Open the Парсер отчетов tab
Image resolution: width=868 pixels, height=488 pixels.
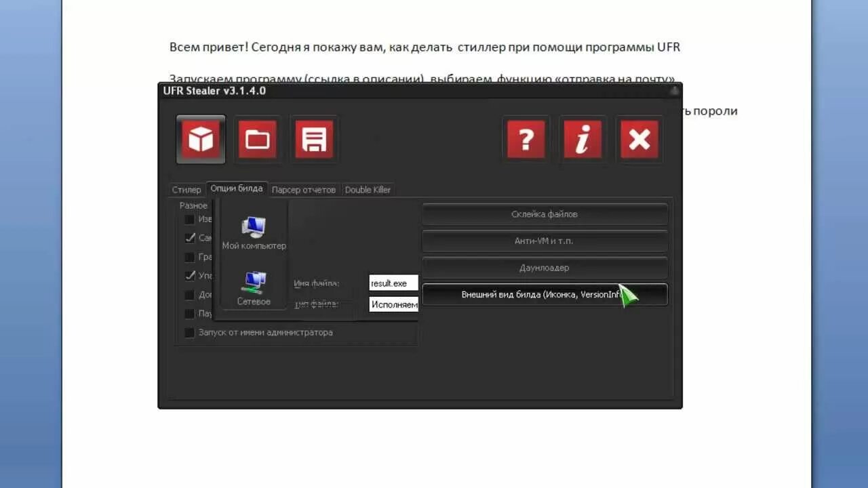304,190
